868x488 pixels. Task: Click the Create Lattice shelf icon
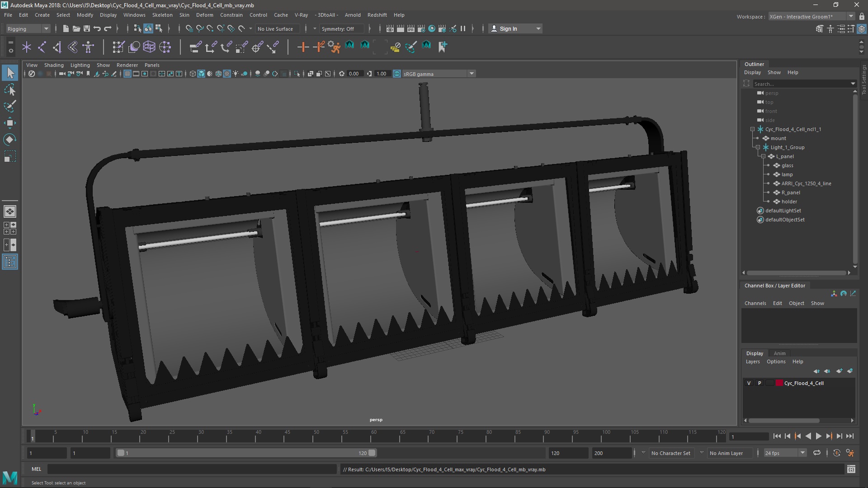pos(149,47)
